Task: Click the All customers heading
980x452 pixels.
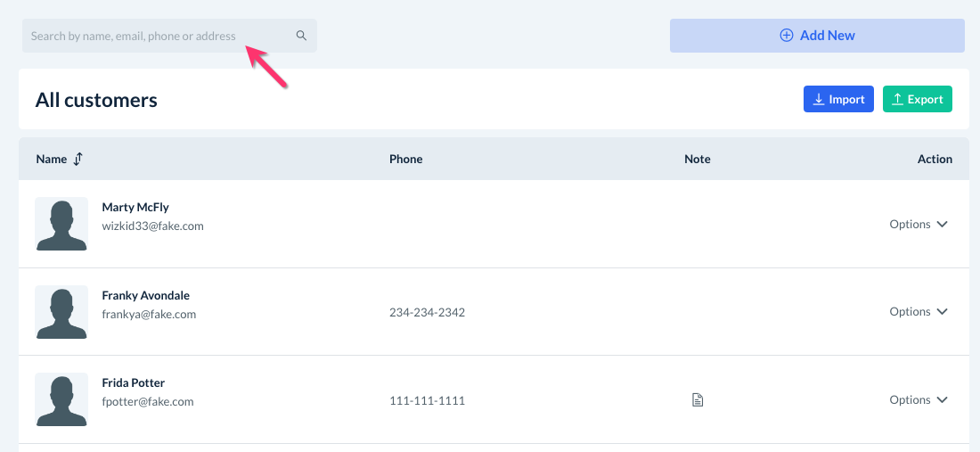Action: point(96,100)
